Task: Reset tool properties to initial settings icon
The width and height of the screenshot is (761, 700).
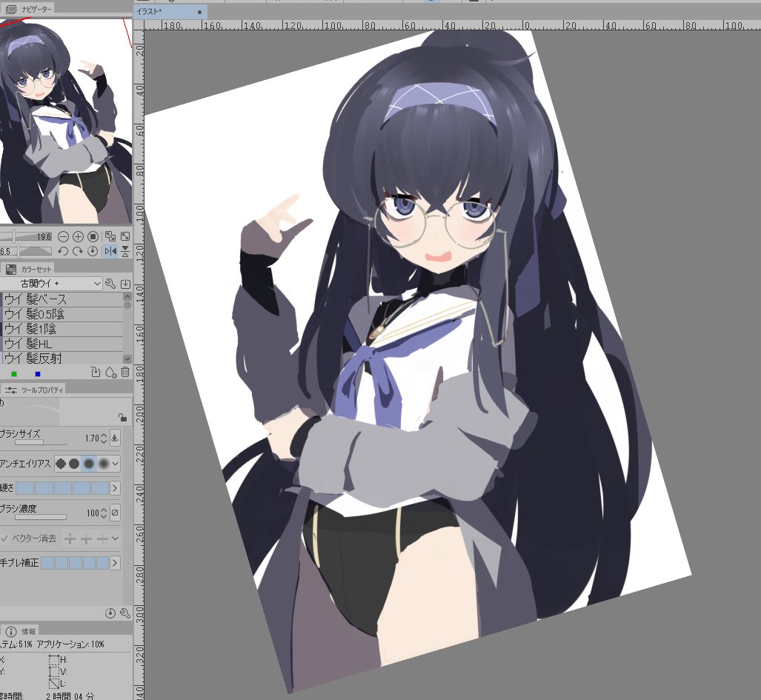Action: (110, 613)
